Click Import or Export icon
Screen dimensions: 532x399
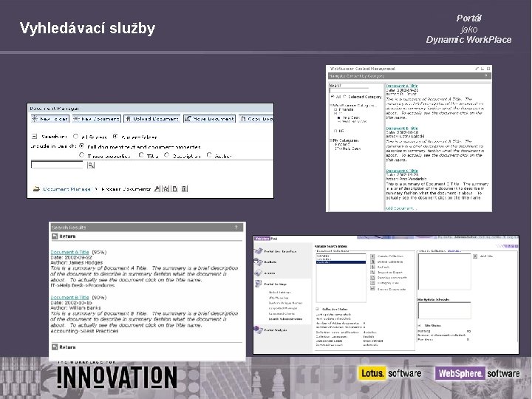(372, 272)
